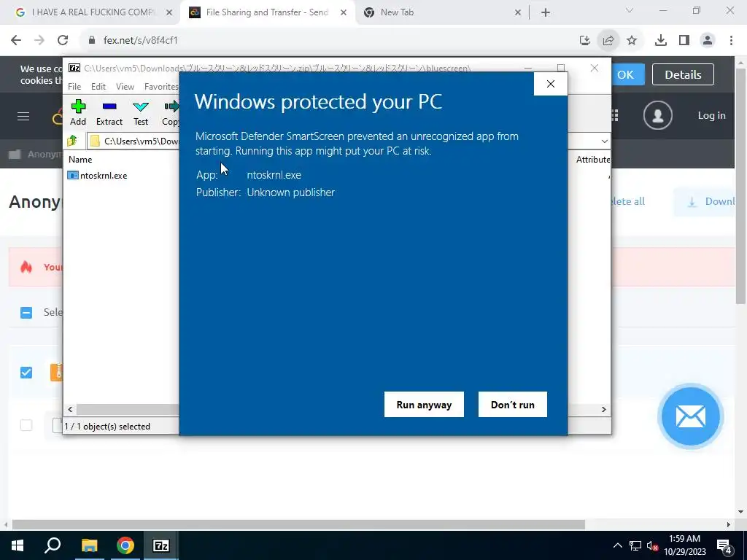The width and height of the screenshot is (747, 560).
Task: Click the muted volume tray icon
Action: tap(652, 545)
